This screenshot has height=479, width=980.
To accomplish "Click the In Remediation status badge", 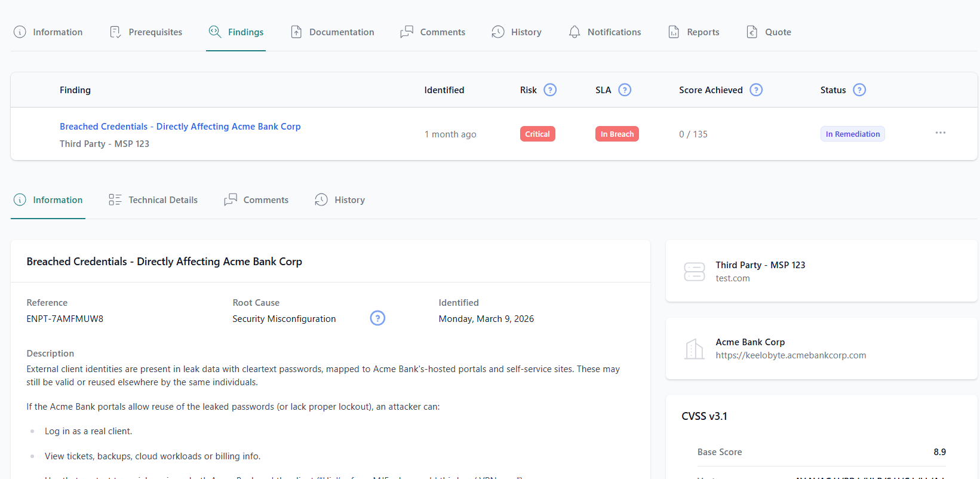I will point(853,134).
